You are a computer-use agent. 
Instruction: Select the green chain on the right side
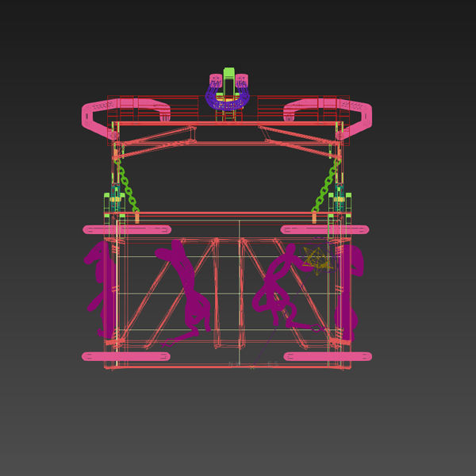[324, 186]
